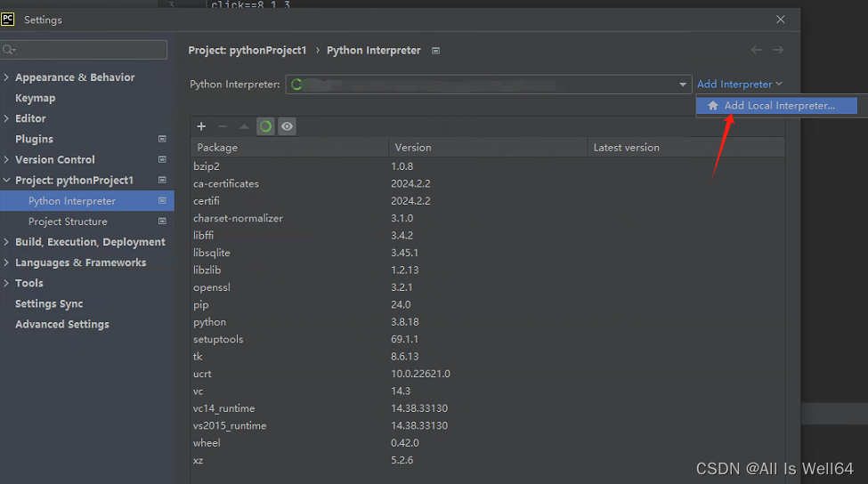Open Keymap settings
Screen dimensions: 868x484
(x=35, y=98)
